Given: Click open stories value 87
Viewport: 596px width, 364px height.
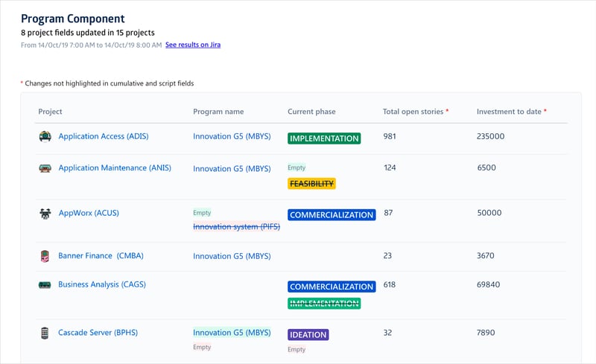Looking at the screenshot, I should (388, 213).
